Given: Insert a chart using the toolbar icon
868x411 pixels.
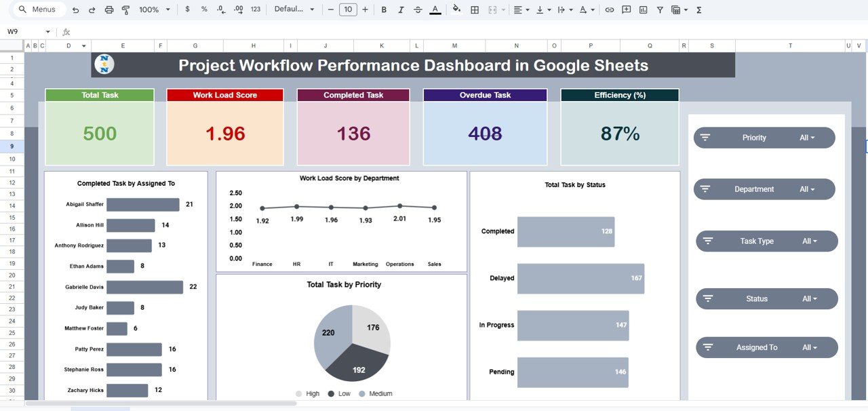Looking at the screenshot, I should point(643,9).
